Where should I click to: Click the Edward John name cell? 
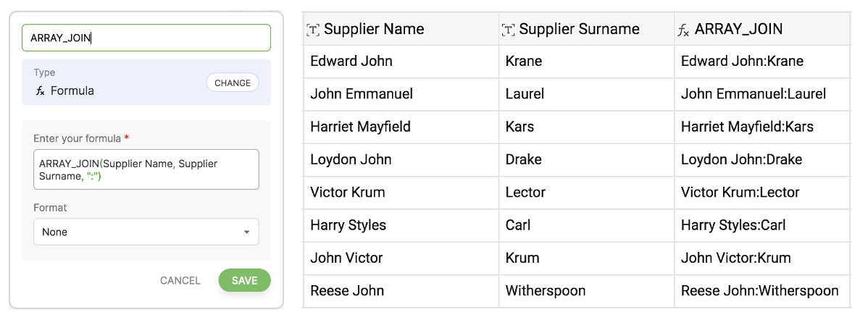pos(351,62)
